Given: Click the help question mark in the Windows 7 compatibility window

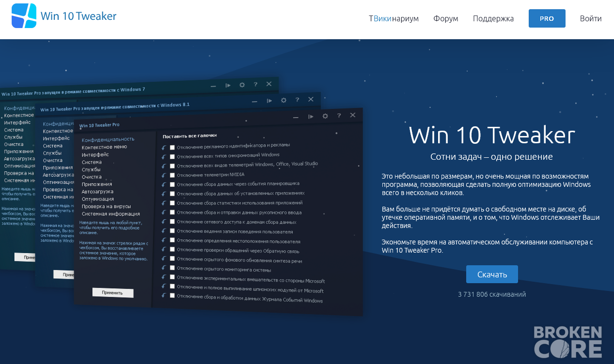Looking at the screenshot, I should (255, 84).
